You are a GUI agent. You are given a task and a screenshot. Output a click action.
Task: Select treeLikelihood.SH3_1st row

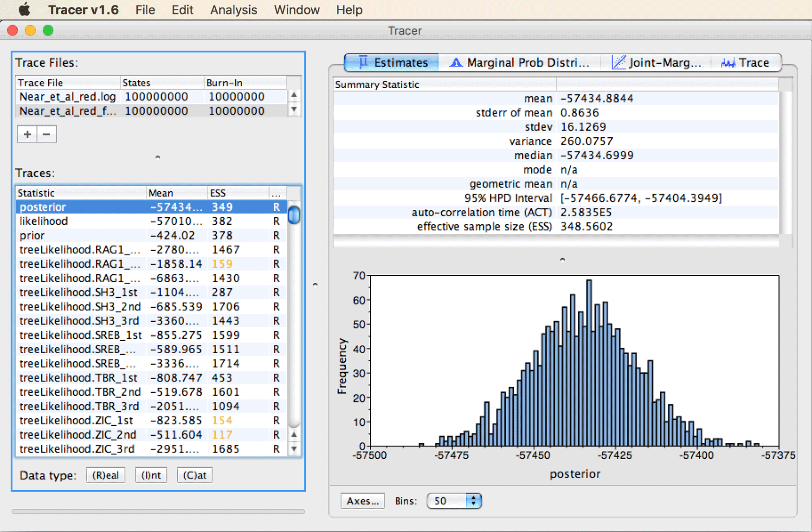(151, 292)
